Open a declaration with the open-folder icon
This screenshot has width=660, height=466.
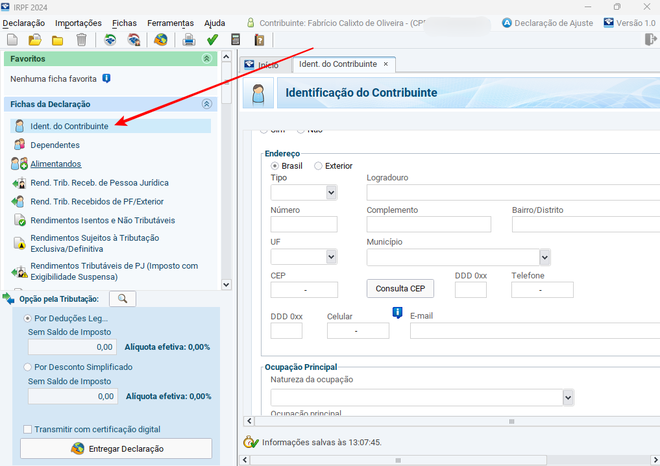[x=35, y=40]
